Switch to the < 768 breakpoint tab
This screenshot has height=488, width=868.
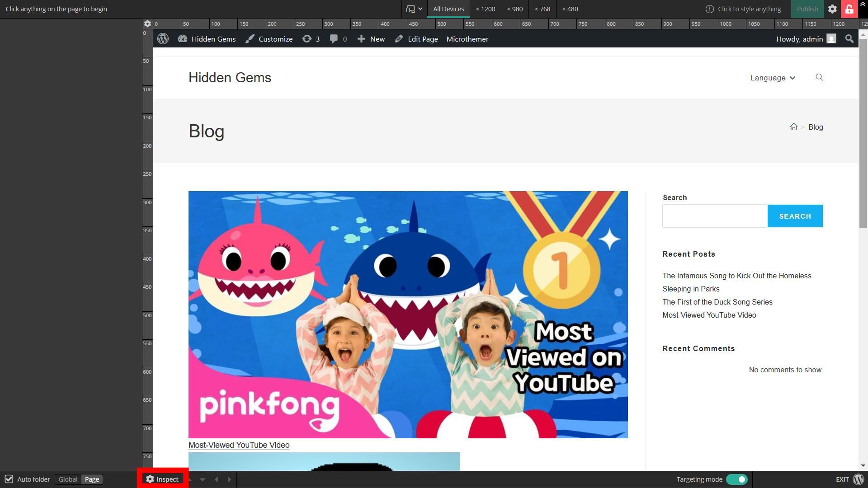click(x=542, y=9)
